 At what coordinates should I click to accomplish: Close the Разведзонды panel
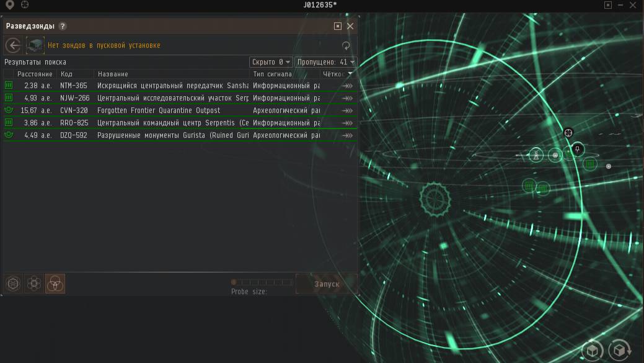click(350, 26)
